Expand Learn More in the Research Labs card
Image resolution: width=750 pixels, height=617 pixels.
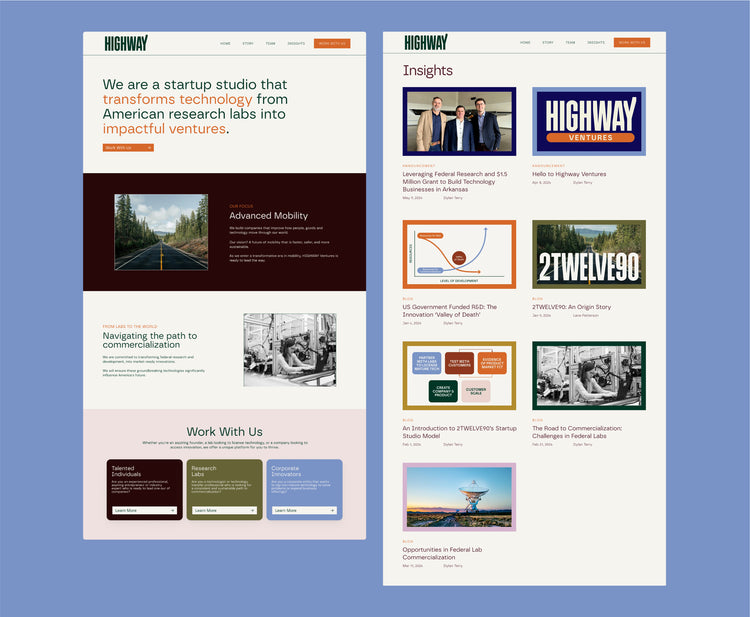coord(224,510)
